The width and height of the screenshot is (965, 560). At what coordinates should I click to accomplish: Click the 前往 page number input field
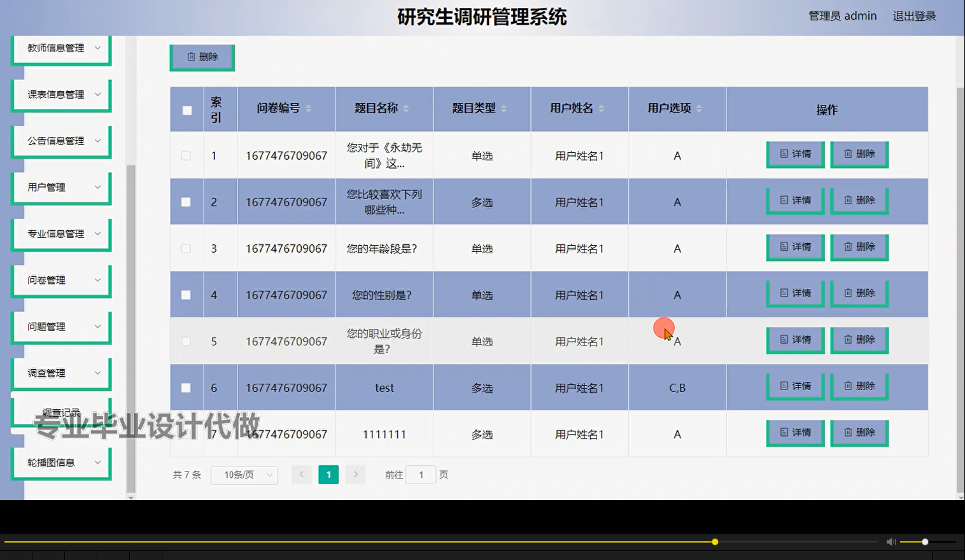click(421, 475)
